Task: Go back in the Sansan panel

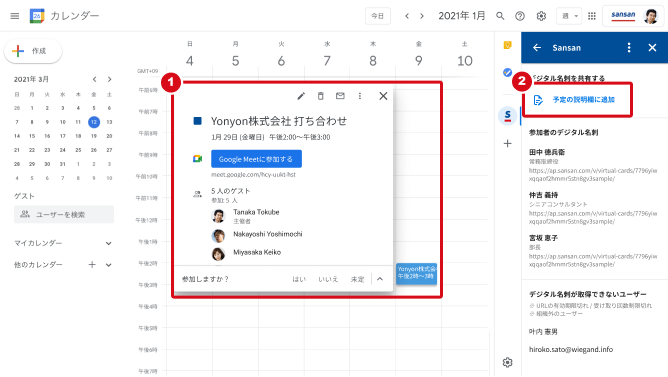Action: [537, 48]
